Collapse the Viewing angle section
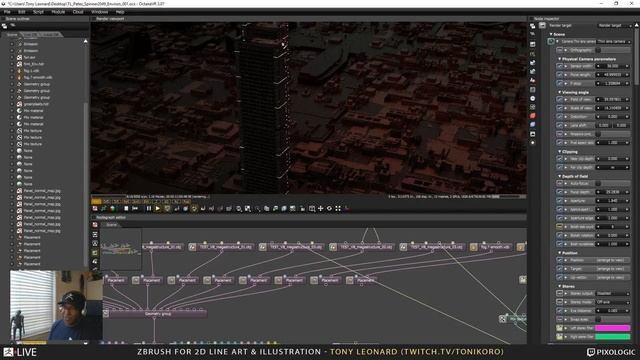 (560, 93)
